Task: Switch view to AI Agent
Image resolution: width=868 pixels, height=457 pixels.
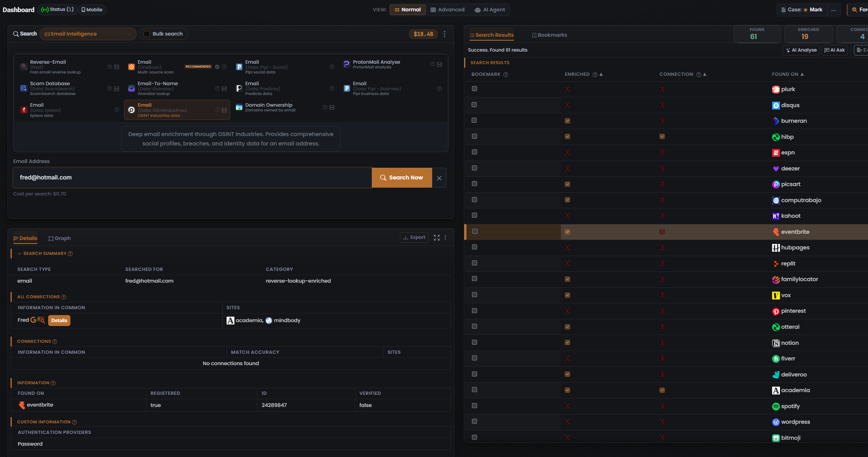Action: coord(490,10)
